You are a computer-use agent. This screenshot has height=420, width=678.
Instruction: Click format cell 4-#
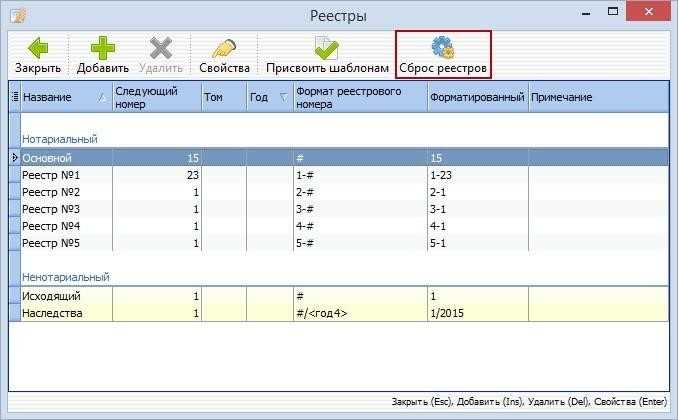coord(305,226)
